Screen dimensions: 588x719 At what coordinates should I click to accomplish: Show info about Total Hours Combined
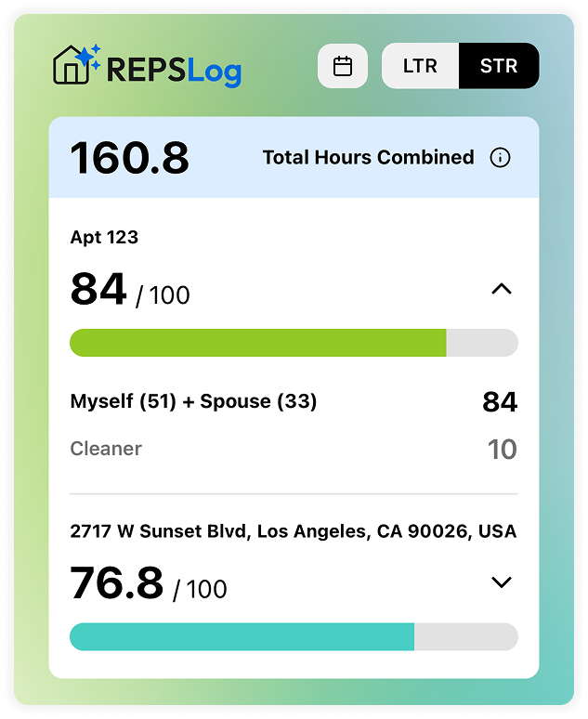500,158
